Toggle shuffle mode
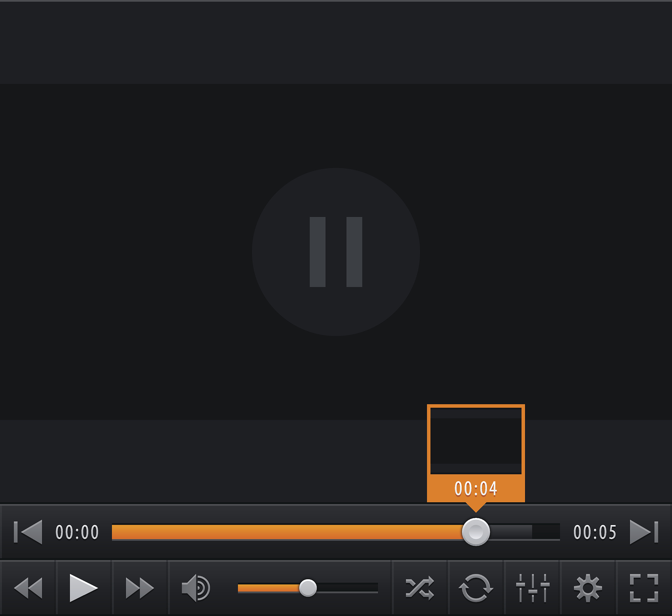The image size is (672, 616). [420, 588]
